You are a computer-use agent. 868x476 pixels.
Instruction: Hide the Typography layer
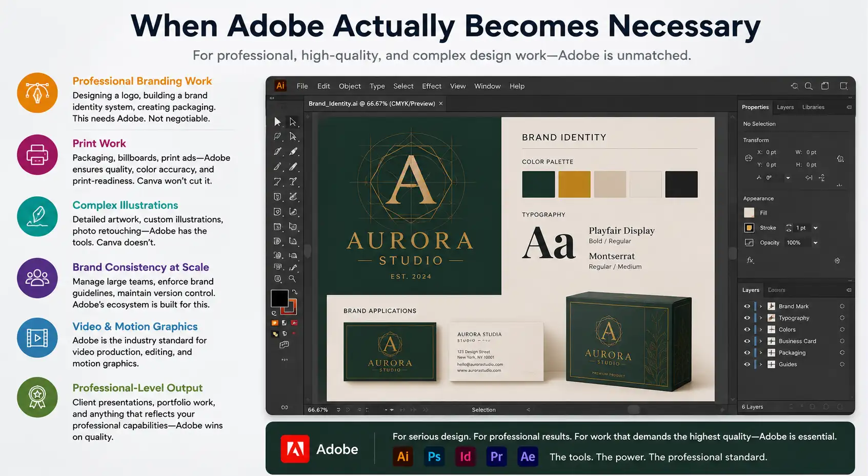(x=747, y=318)
